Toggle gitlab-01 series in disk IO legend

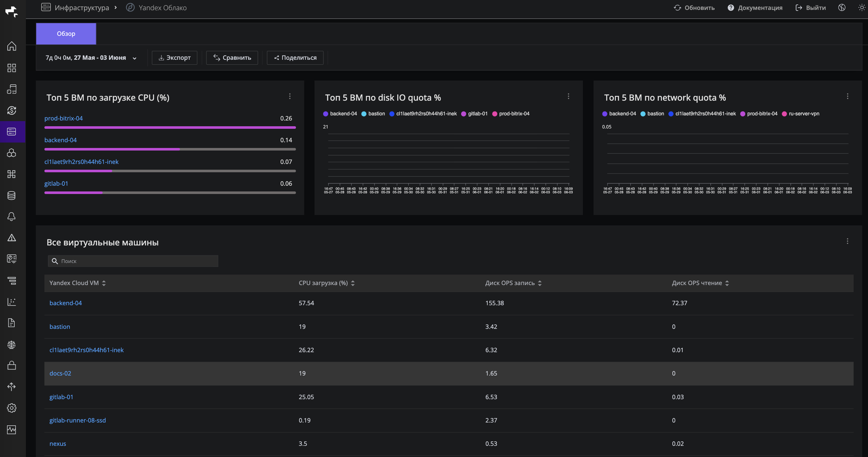475,113
